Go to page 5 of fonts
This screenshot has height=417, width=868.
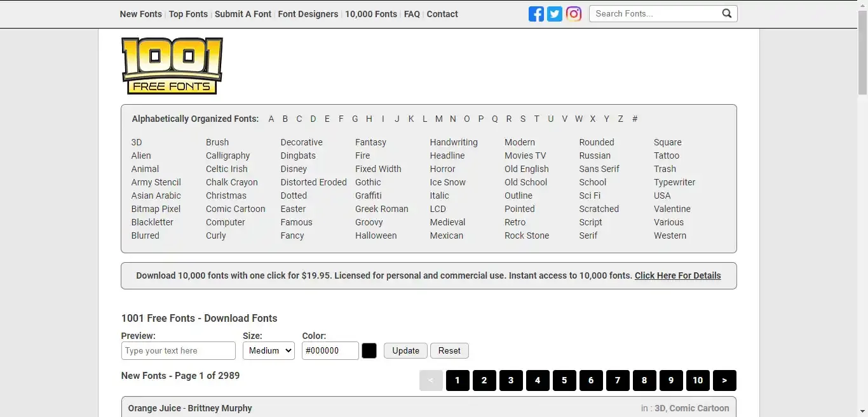(564, 380)
